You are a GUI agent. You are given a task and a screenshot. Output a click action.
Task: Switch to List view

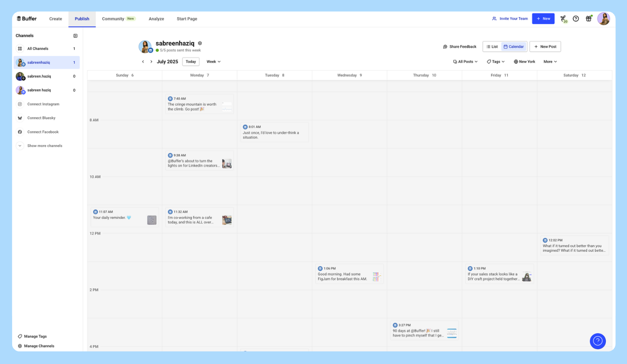pyautogui.click(x=491, y=46)
